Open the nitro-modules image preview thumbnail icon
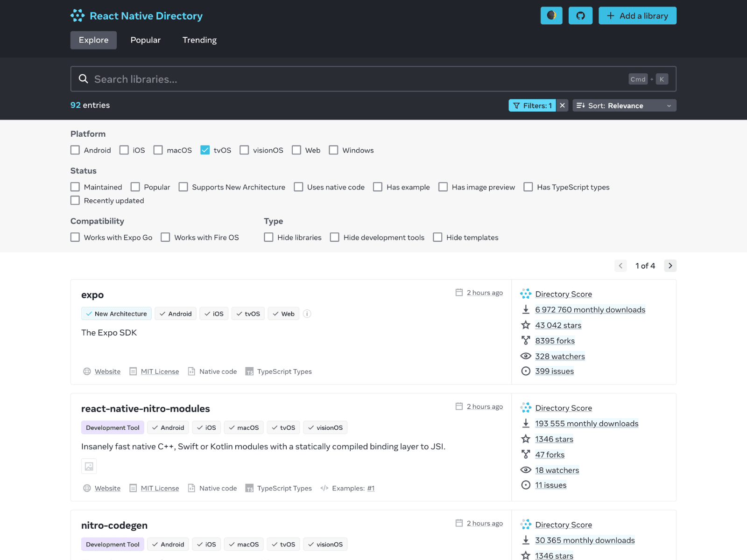 (89, 466)
